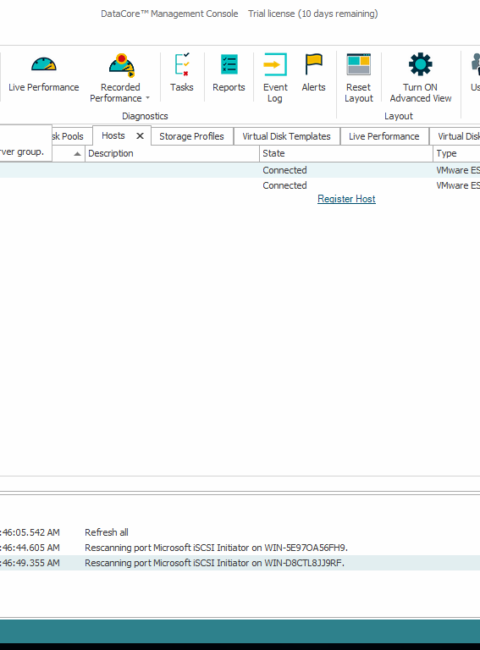480x650 pixels.
Task: Close the Hosts tab
Action: click(x=140, y=136)
